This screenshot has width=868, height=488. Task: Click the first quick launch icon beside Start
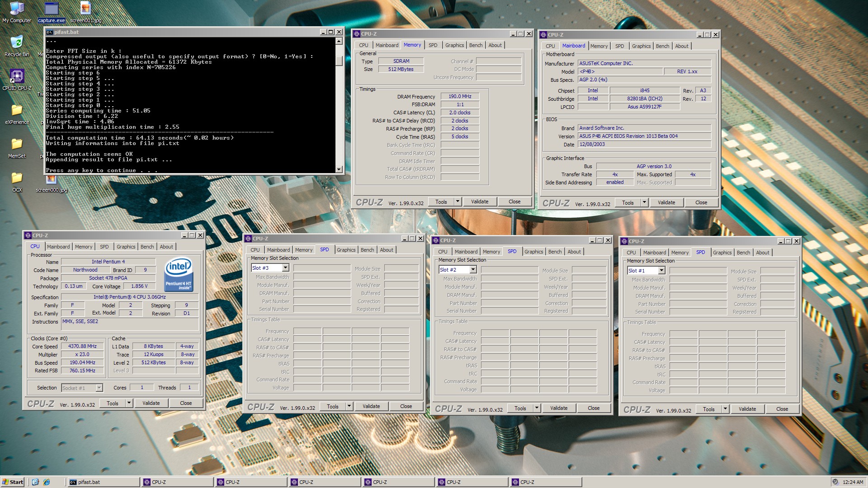pyautogui.click(x=35, y=482)
